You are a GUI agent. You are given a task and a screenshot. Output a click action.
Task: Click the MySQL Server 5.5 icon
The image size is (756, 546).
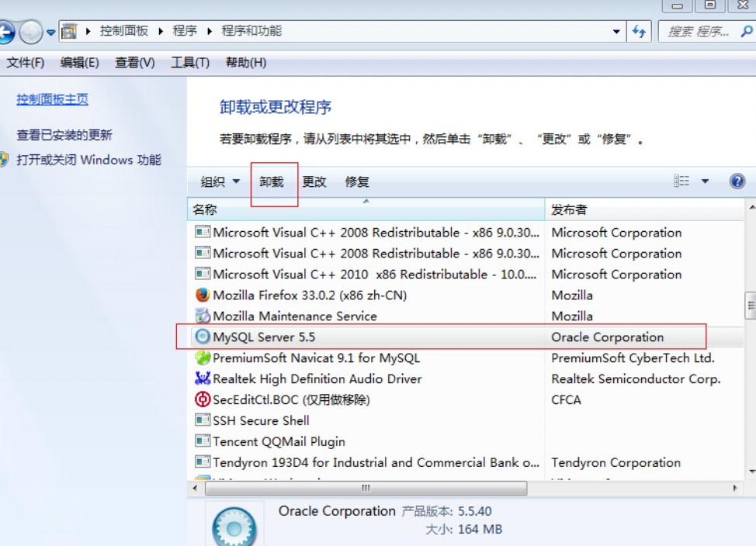(203, 337)
